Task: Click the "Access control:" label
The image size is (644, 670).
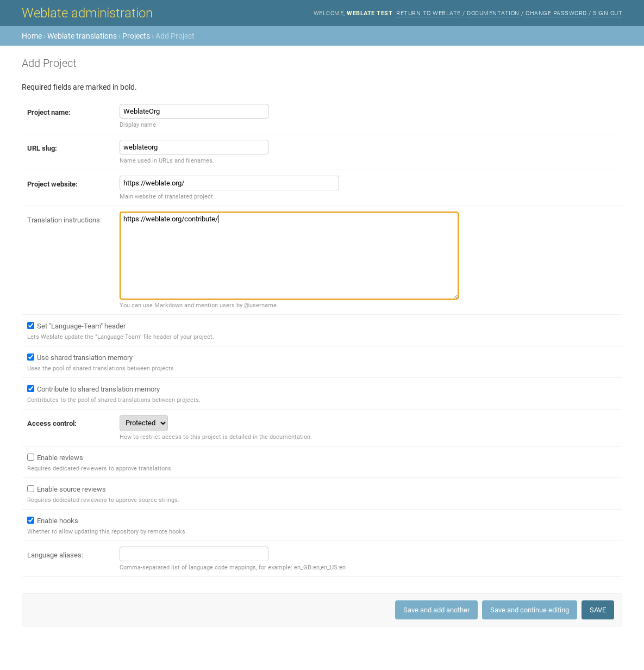Action: pyautogui.click(x=52, y=424)
